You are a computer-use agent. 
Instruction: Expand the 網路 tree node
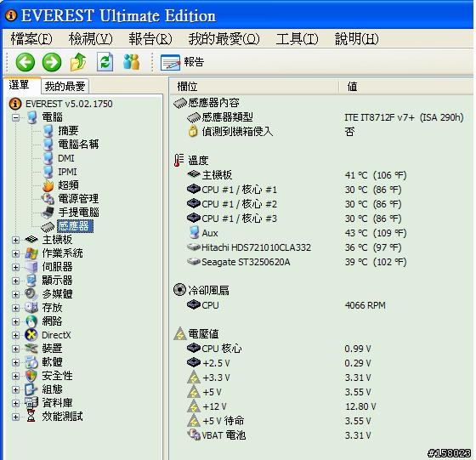[16, 321]
